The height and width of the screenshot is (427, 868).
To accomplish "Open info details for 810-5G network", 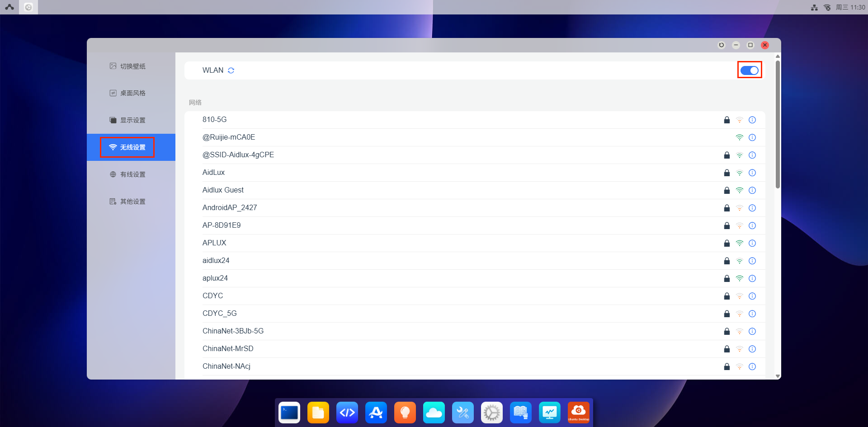I will (x=752, y=120).
